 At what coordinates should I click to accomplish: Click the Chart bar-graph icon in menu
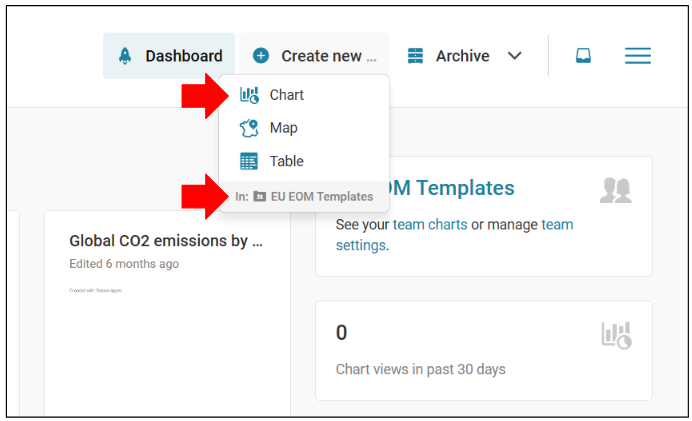click(x=249, y=95)
